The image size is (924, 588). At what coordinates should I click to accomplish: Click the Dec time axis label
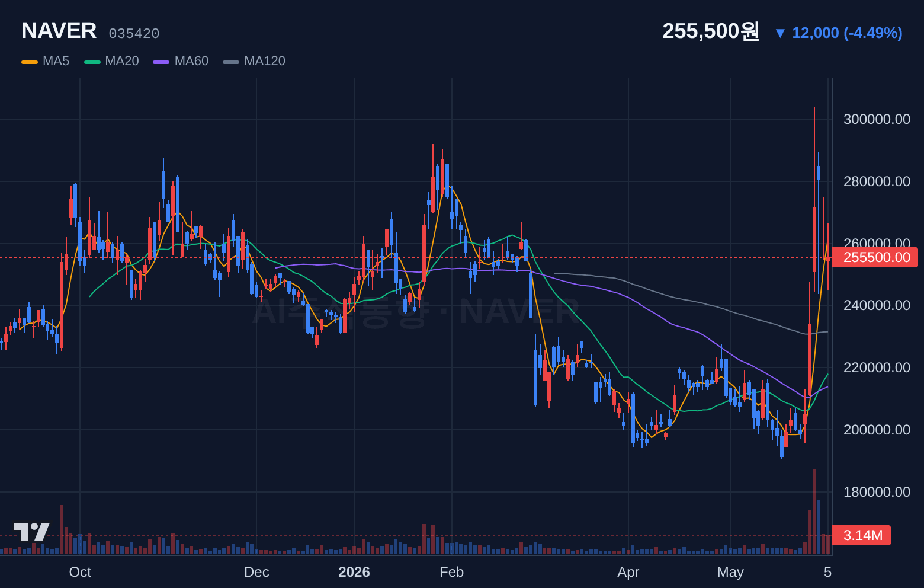(256, 572)
